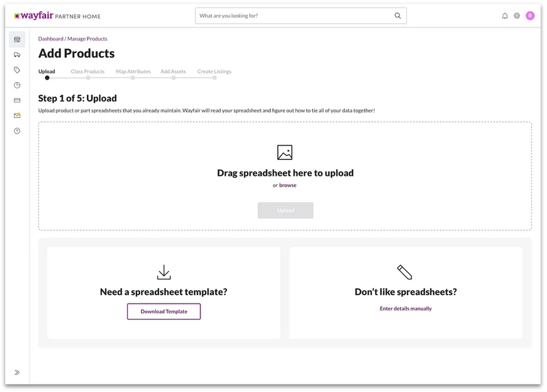Viewport: 547px width, 392px height.
Task: Click the Download Template button
Action: click(x=164, y=312)
